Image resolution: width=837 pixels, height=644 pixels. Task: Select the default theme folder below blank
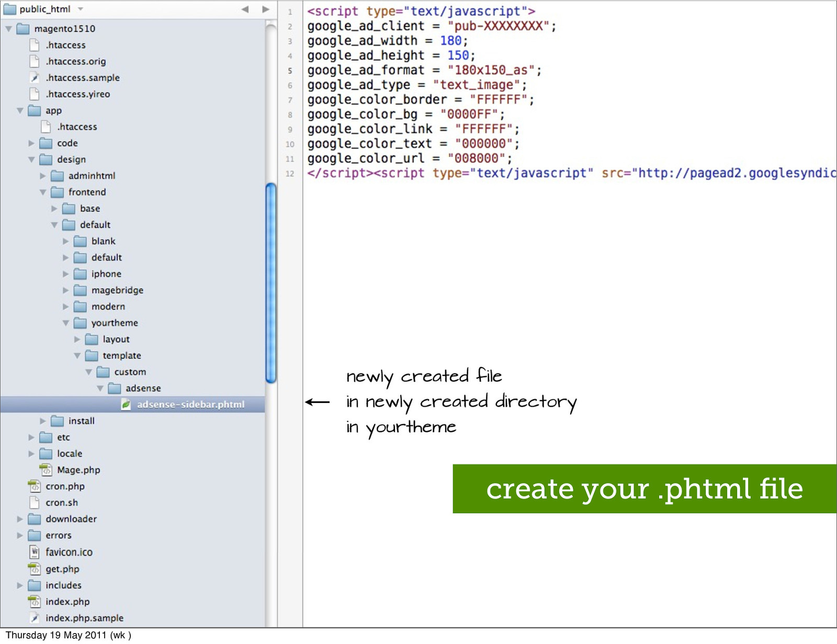click(107, 258)
